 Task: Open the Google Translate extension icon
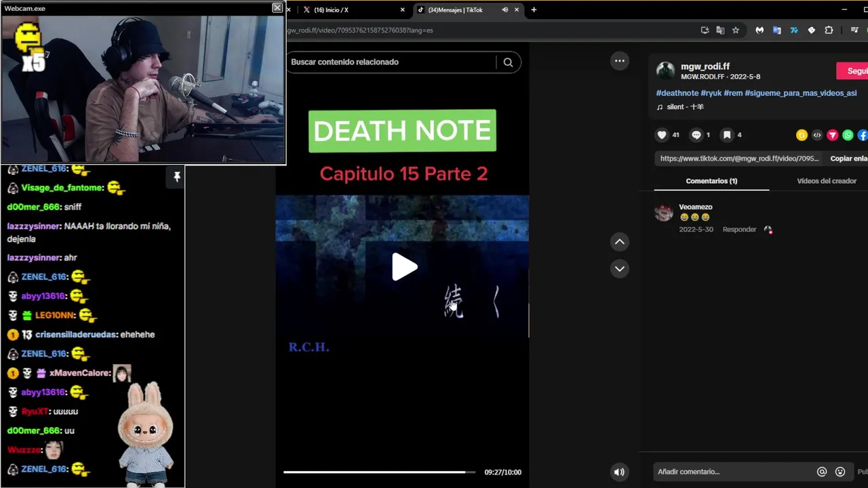click(x=777, y=30)
